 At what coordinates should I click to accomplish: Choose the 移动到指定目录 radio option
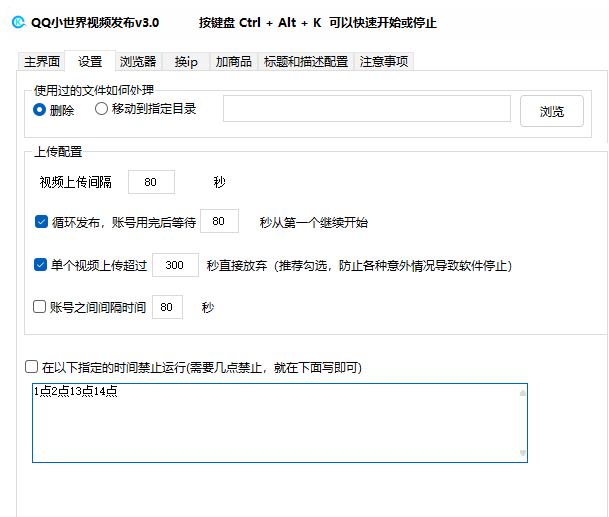101,109
